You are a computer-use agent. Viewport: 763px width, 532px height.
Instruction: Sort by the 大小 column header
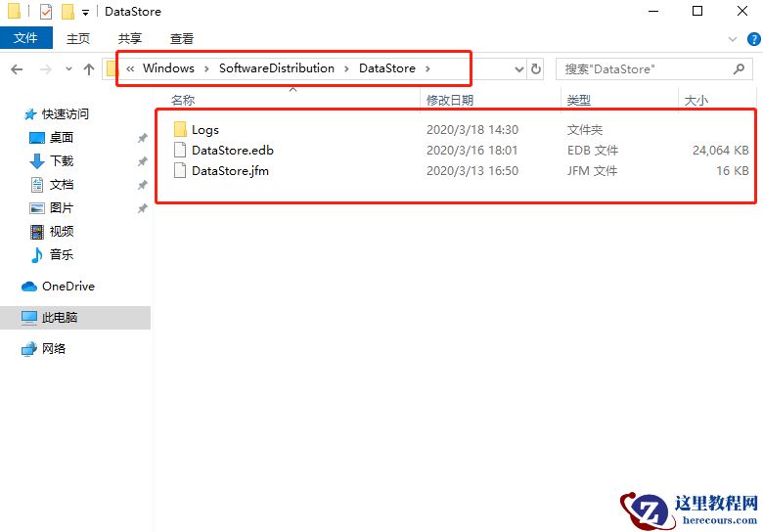click(x=696, y=100)
